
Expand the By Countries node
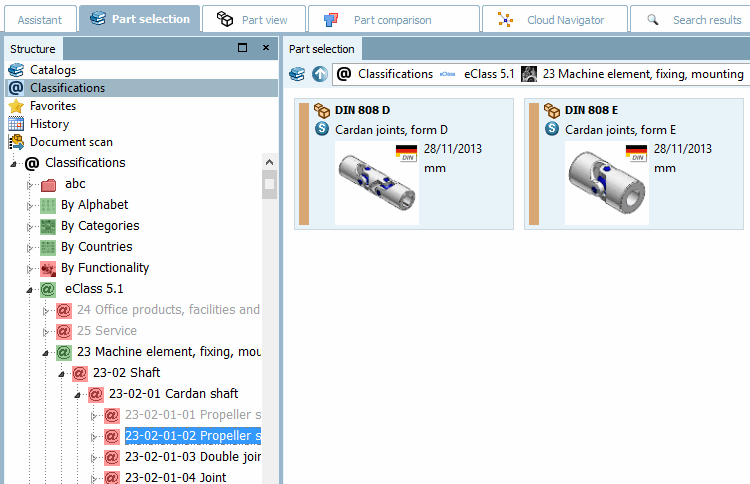(30, 248)
